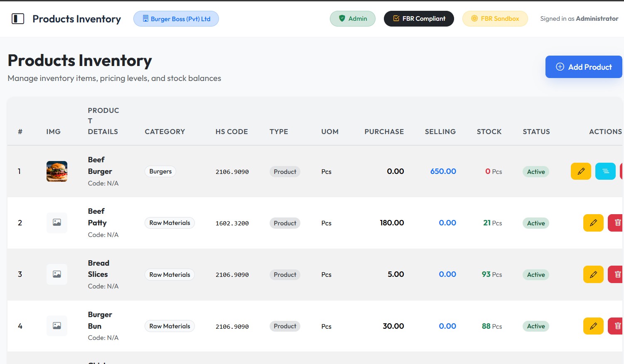Screen dimensions: 624x364
Task: Edit the Bread Slices product
Action: [593, 274]
